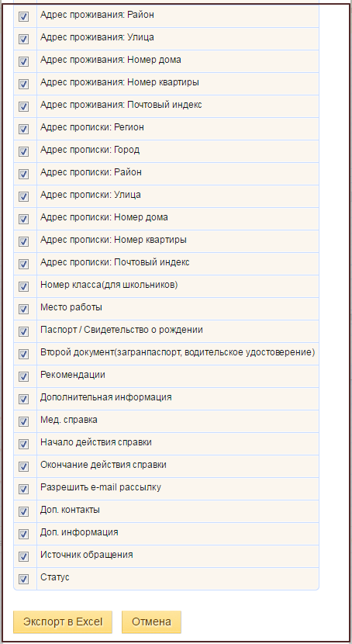Uncheck the Место работы checkbox

pos(24,309)
